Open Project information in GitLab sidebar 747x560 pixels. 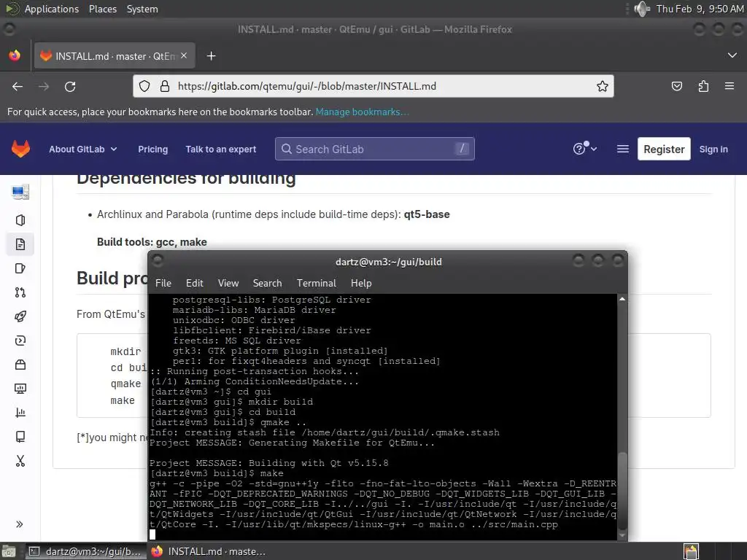click(20, 220)
